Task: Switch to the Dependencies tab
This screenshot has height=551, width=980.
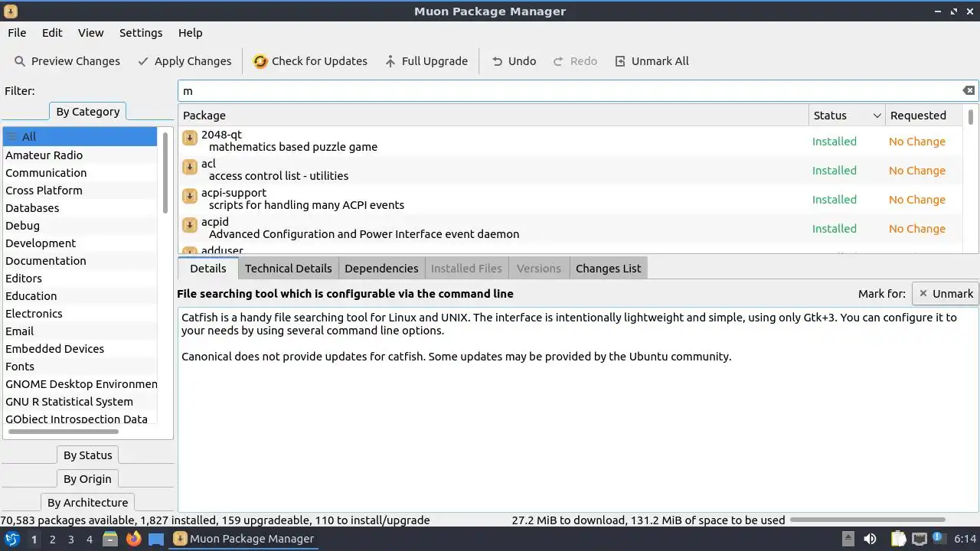Action: pyautogui.click(x=381, y=269)
